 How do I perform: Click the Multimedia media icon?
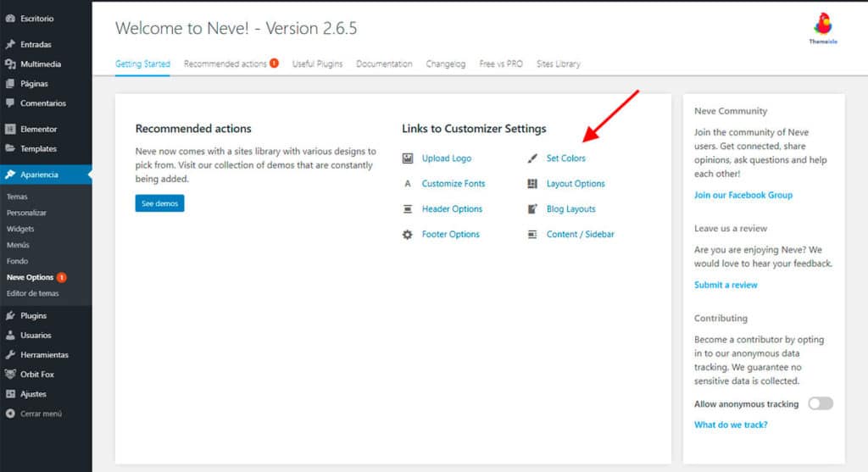[x=10, y=64]
